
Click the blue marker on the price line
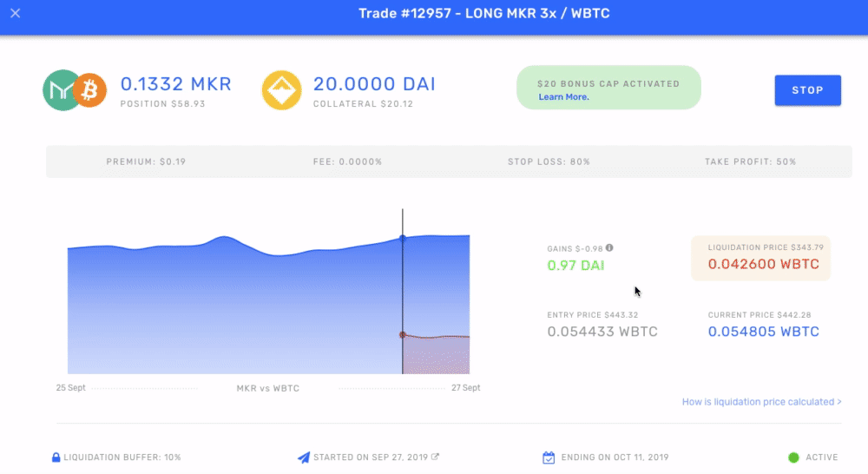point(403,238)
